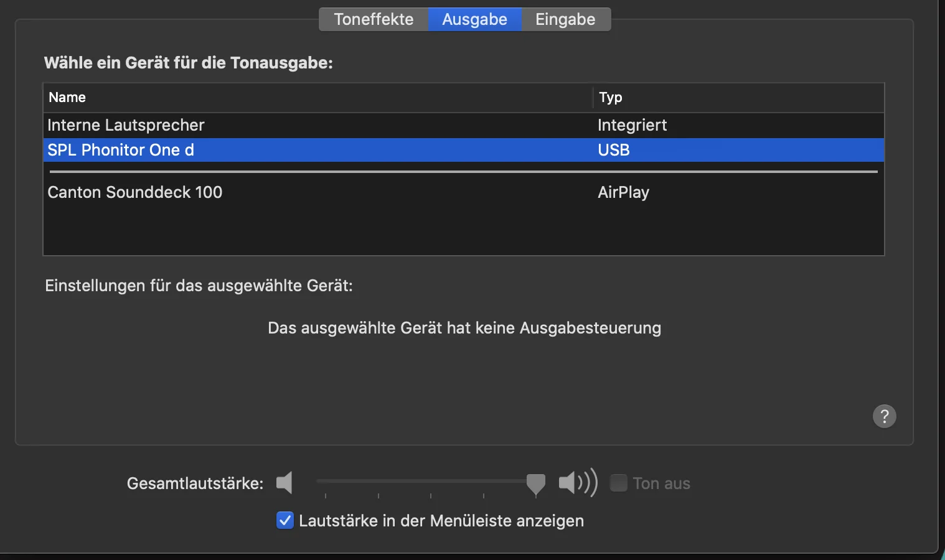Enable the Ton aus checkbox
The width and height of the screenshot is (945, 560).
[x=618, y=483]
